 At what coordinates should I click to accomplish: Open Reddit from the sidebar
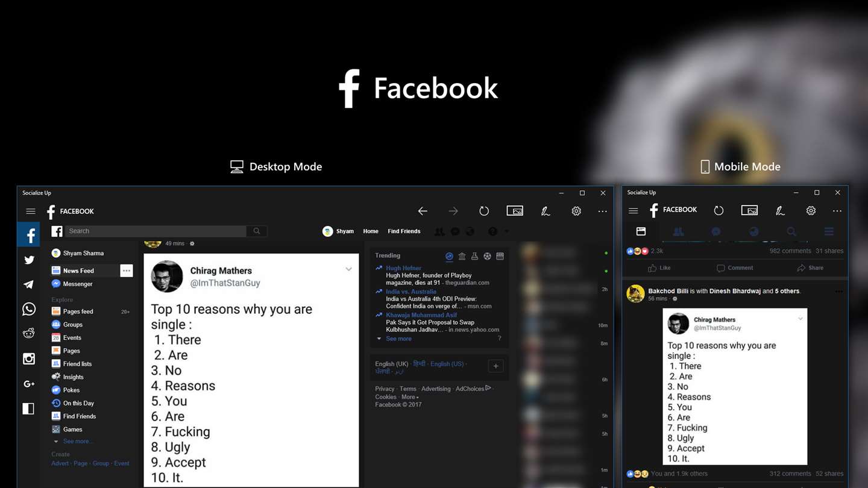tap(29, 334)
